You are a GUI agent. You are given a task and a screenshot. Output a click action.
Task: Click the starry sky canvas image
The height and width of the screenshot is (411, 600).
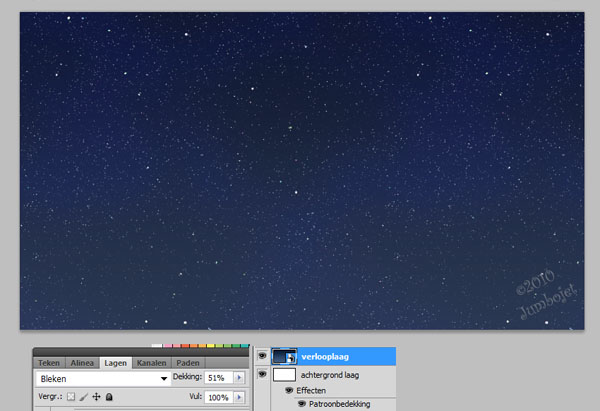302,171
